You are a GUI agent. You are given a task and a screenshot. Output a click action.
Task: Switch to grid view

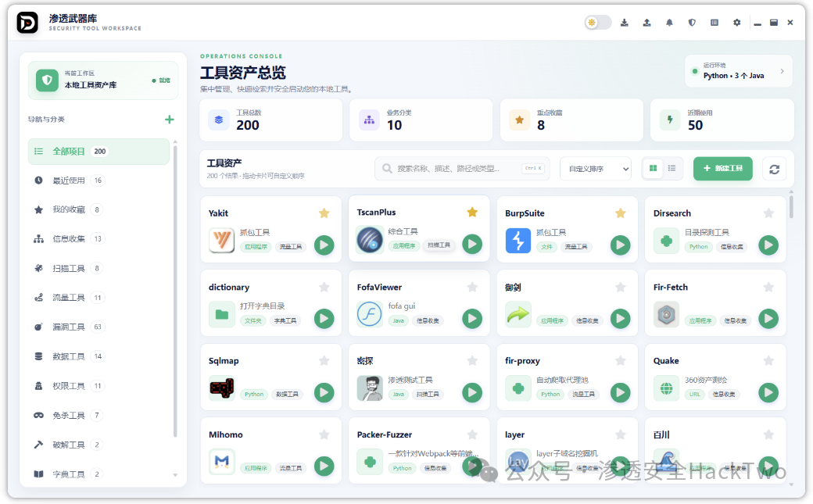pyautogui.click(x=654, y=169)
